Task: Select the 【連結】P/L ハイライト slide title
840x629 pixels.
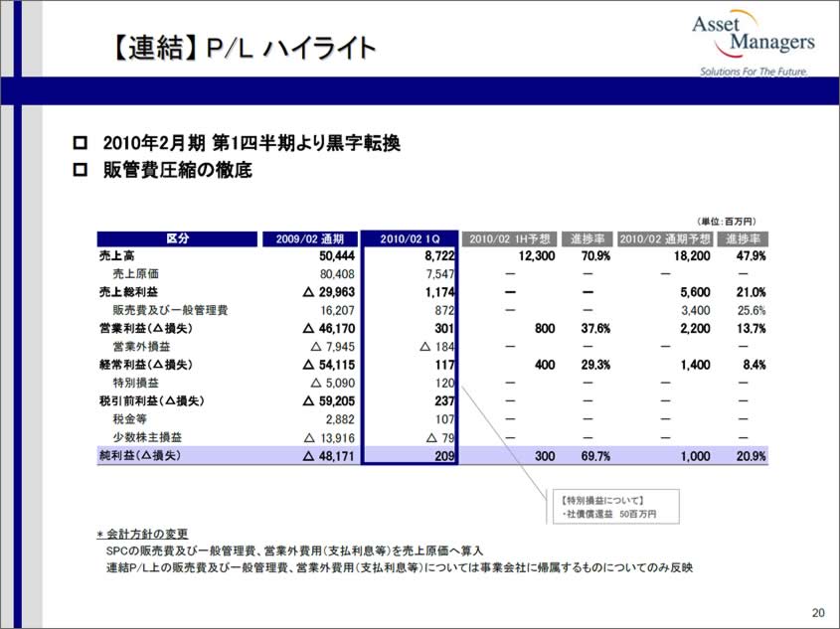Action: [x=244, y=48]
